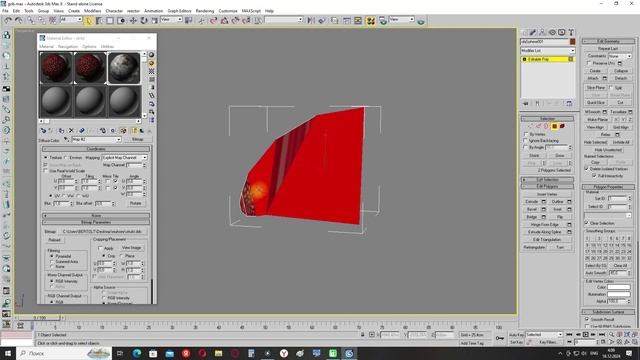Click the Detach button
640x360 pixels.
coord(620,78)
